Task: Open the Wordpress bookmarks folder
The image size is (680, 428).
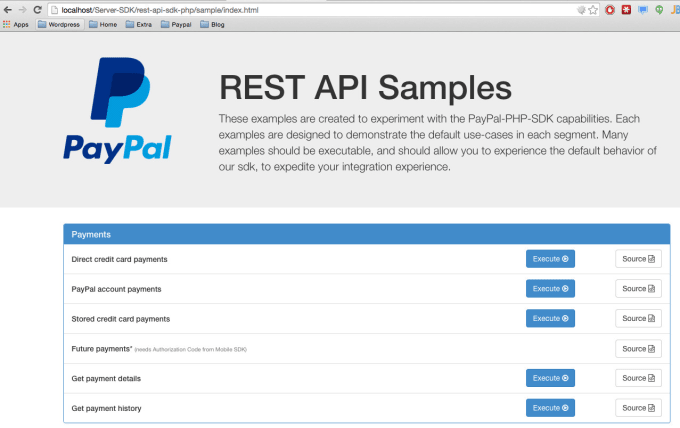Action: pos(59,25)
